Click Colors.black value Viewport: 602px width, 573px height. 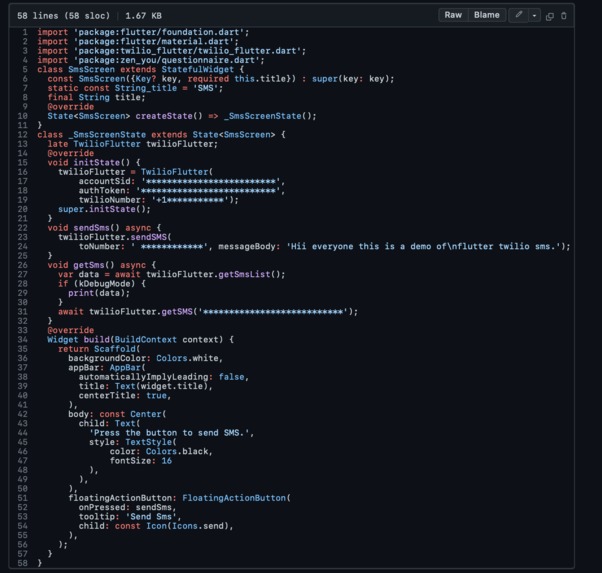coord(177,451)
